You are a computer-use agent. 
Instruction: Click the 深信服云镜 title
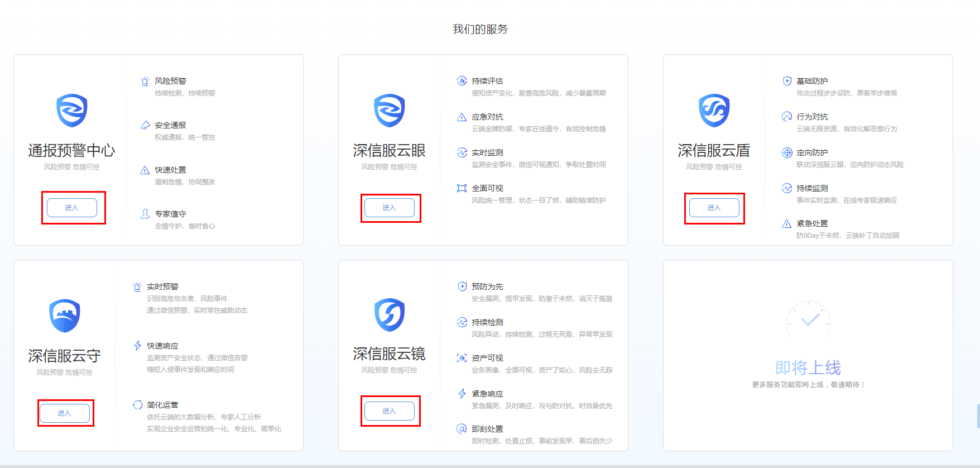click(390, 354)
